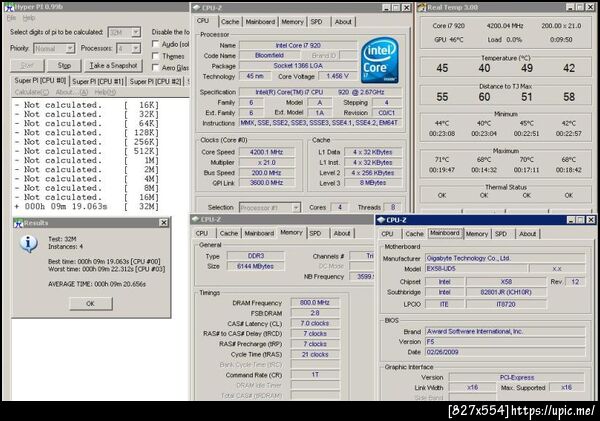The width and height of the screenshot is (600, 421).
Task: Open About tab in top CPU-Z window
Action: click(343, 22)
